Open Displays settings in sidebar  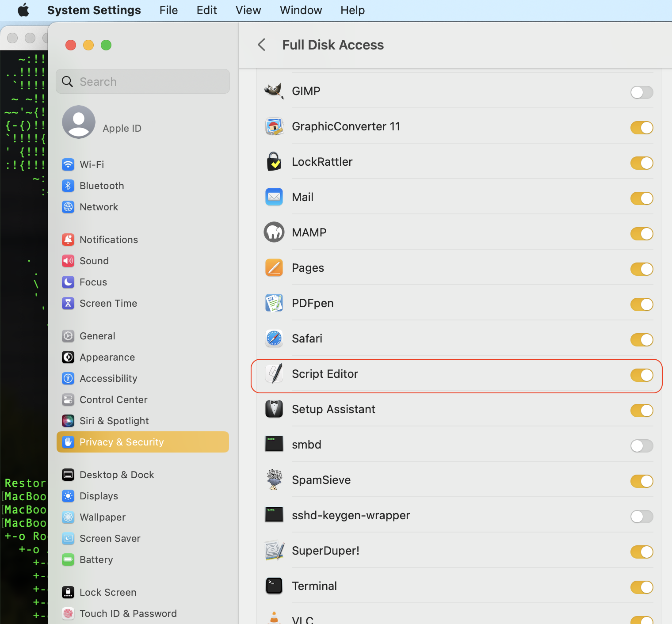(x=143, y=496)
